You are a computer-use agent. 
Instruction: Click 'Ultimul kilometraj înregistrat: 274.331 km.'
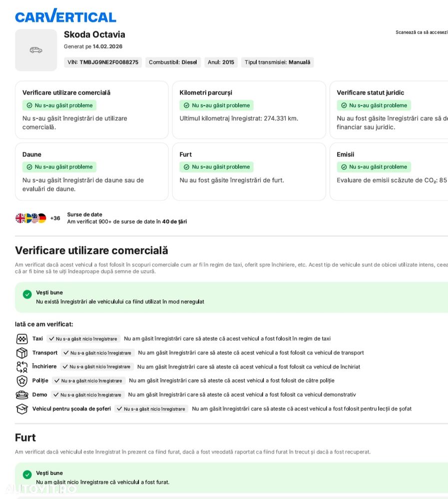239,118
